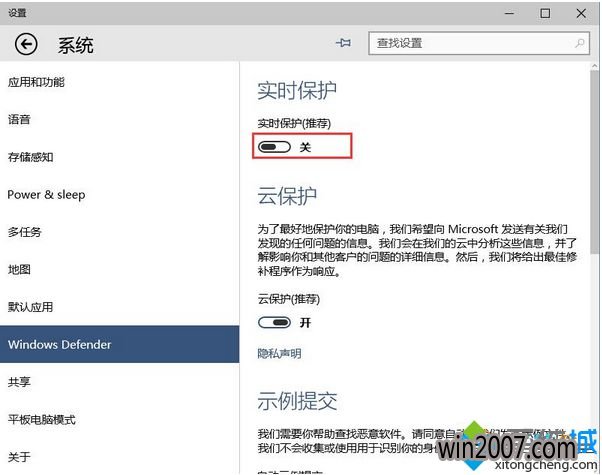Toggle the 实时保护(推荐) switch
This screenshot has height=475, width=602.
(x=274, y=147)
